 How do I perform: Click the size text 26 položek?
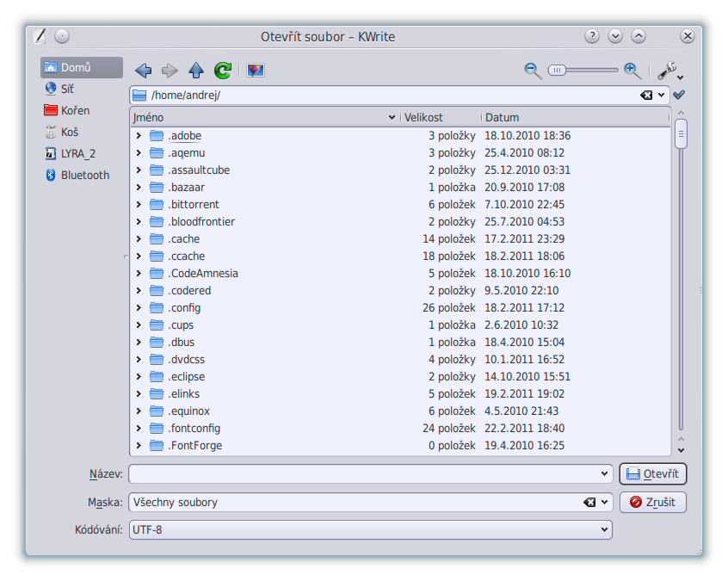(x=449, y=307)
